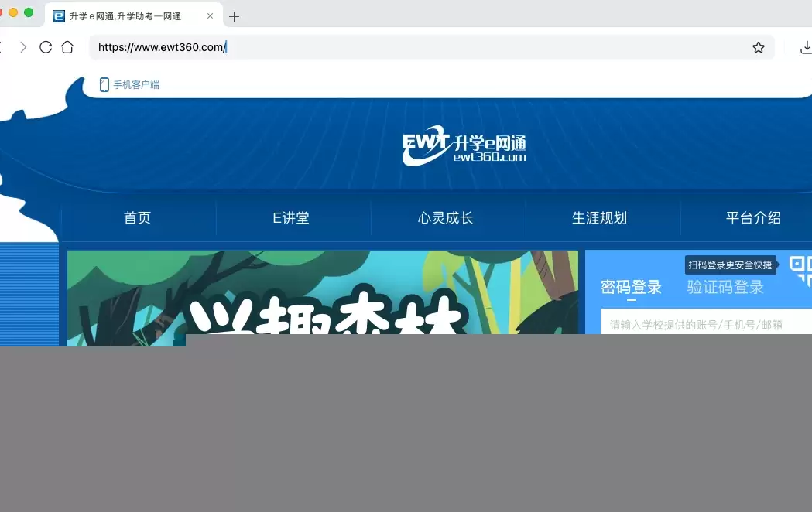The image size is (812, 512).
Task: Click the EWT 升学e网通 logo
Action: tap(464, 146)
